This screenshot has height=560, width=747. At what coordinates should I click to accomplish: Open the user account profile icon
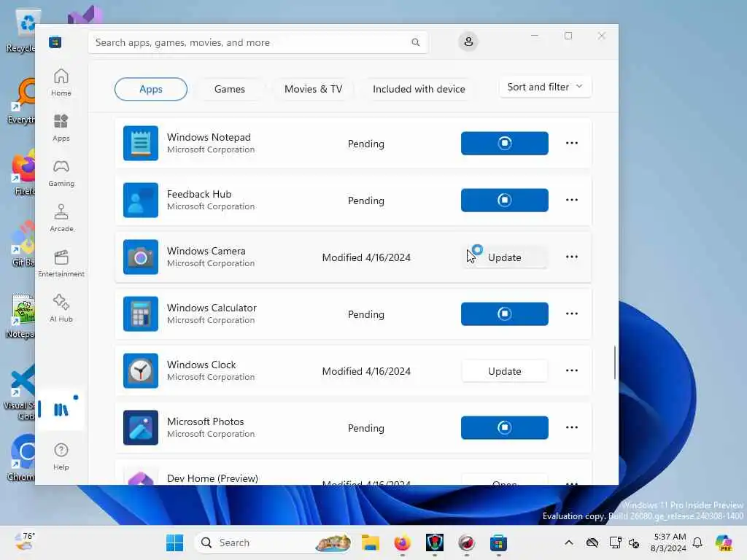coord(468,42)
